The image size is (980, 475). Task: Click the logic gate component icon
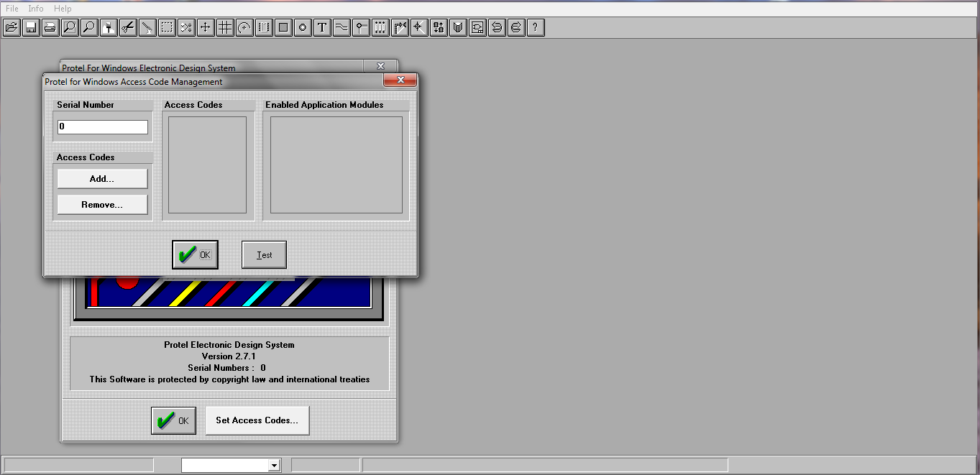click(477, 27)
